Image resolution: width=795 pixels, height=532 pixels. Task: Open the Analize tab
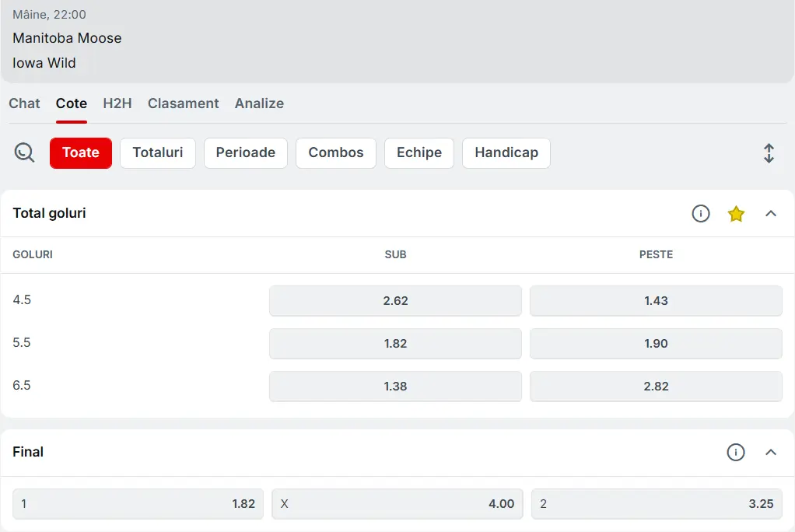click(x=259, y=103)
